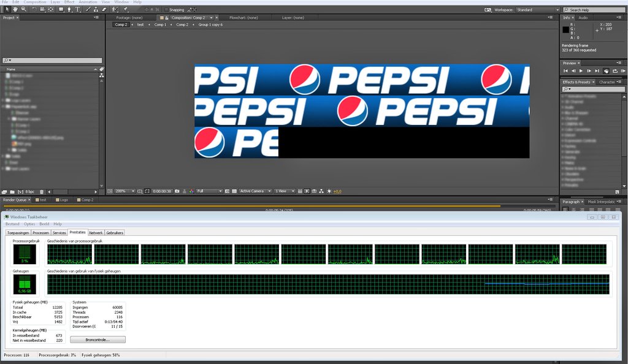Select the Zoom magnifier tool
This screenshot has width=628, height=364.
pos(24,9)
